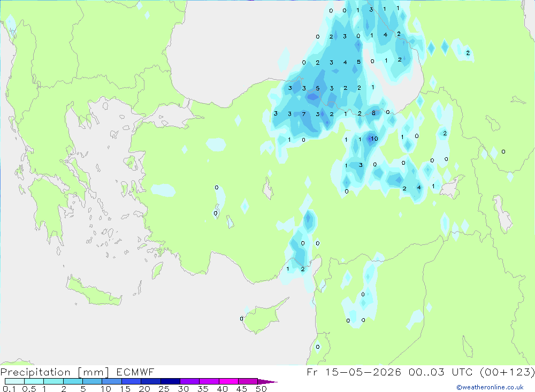Open the weatheronline.co.uk copyright link

tap(490, 387)
